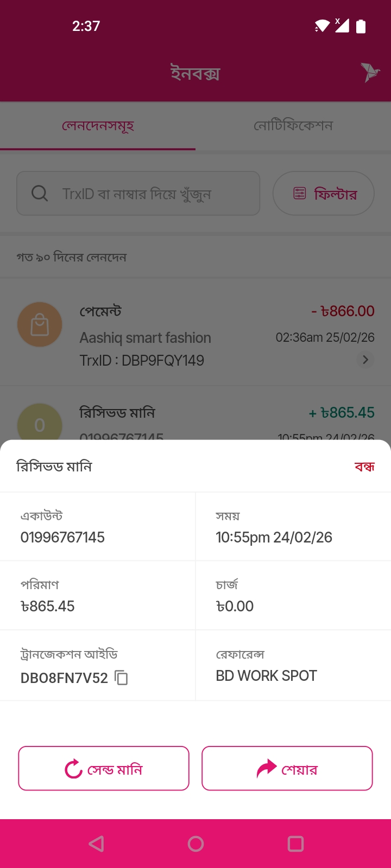This screenshot has height=868, width=391.
Task: Tap the orange payment bag icon
Action: 40,325
